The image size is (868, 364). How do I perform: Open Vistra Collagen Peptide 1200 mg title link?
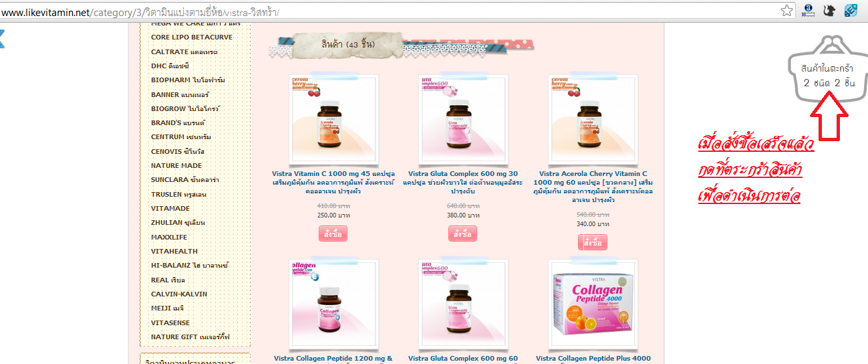point(333,359)
